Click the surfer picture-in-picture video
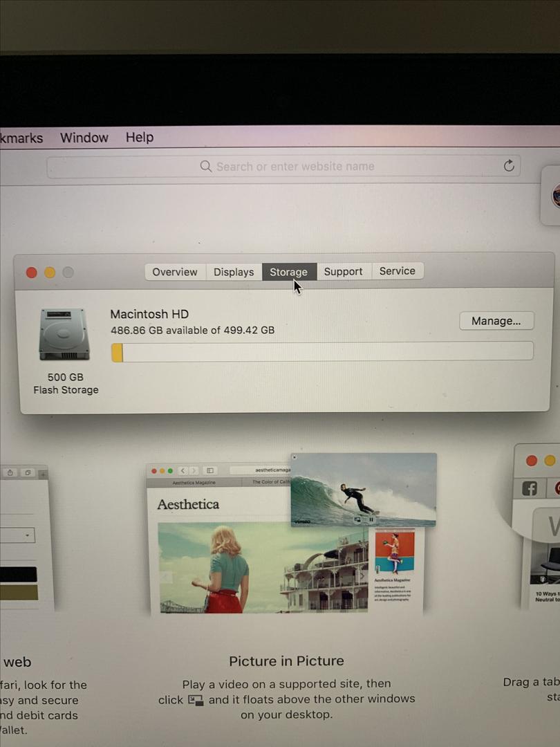Viewport: 560px width, 747px height. [x=363, y=490]
